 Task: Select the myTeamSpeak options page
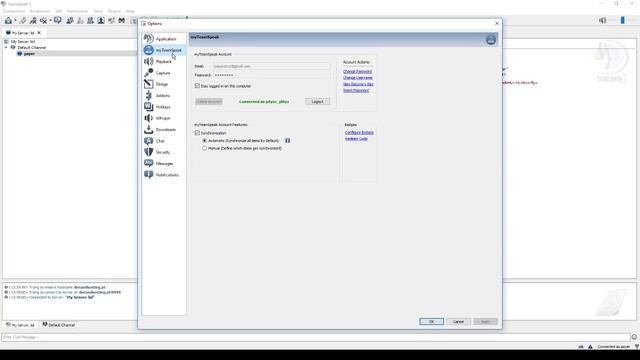[x=164, y=50]
